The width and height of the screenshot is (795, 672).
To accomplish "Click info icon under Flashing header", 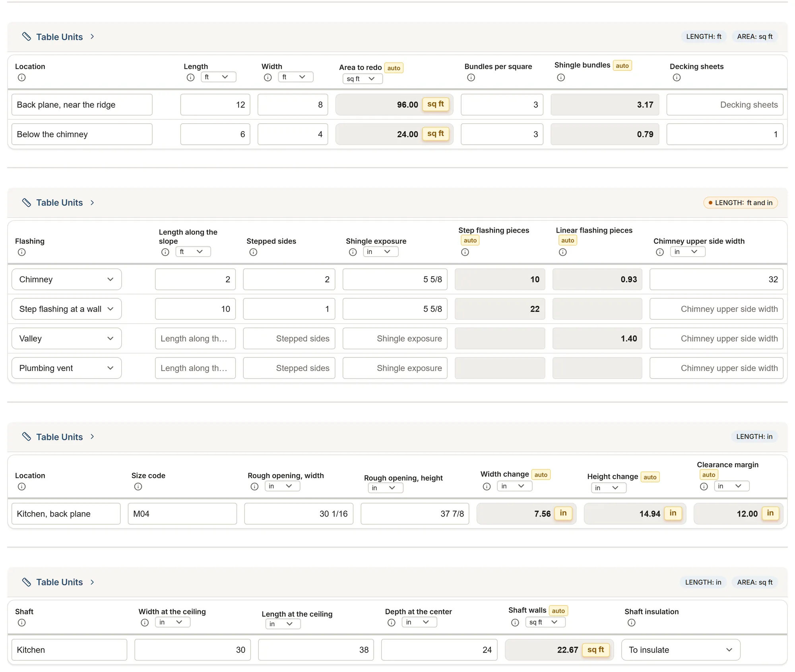I will coord(22,252).
